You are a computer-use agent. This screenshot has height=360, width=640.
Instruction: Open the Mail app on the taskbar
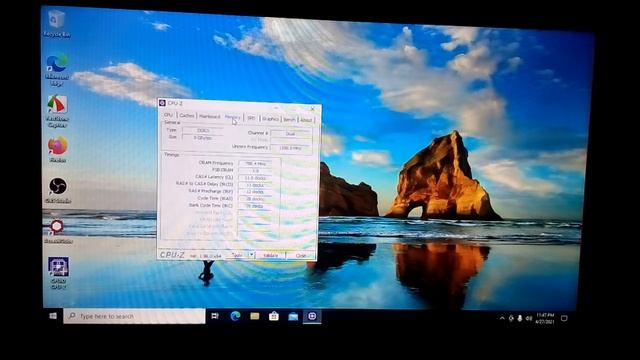293,316
